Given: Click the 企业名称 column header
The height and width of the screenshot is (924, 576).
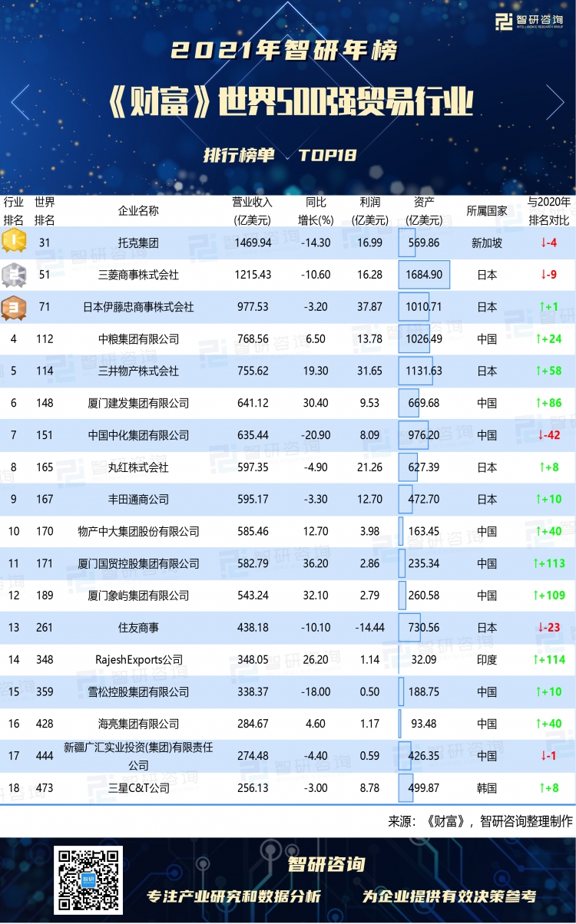Looking at the screenshot, I should [138, 211].
